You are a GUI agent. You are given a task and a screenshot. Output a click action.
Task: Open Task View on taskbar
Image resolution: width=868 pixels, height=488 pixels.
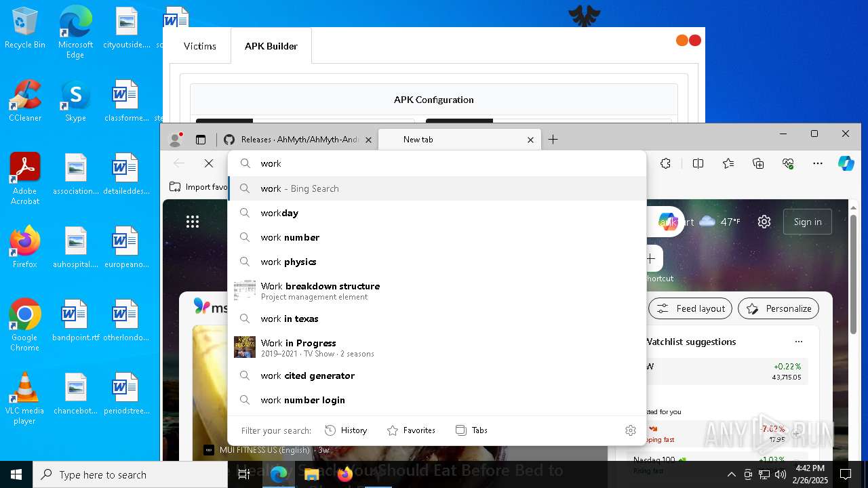point(244,474)
